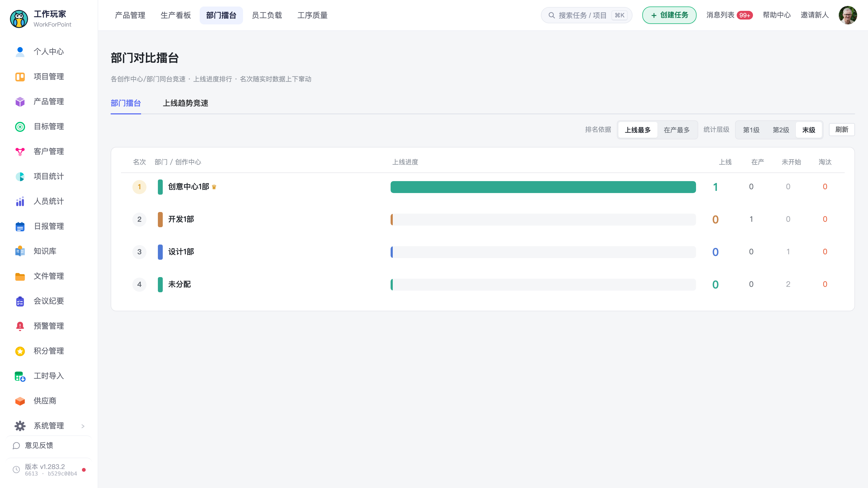Select 在产最多 ranking basis
This screenshot has height=488, width=868.
676,130
